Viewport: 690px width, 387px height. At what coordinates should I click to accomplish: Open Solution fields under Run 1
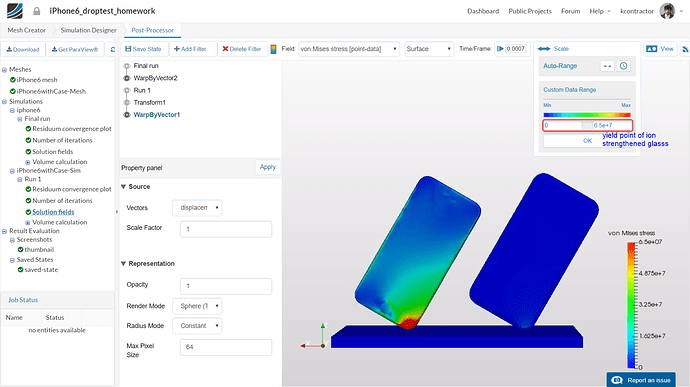click(53, 212)
